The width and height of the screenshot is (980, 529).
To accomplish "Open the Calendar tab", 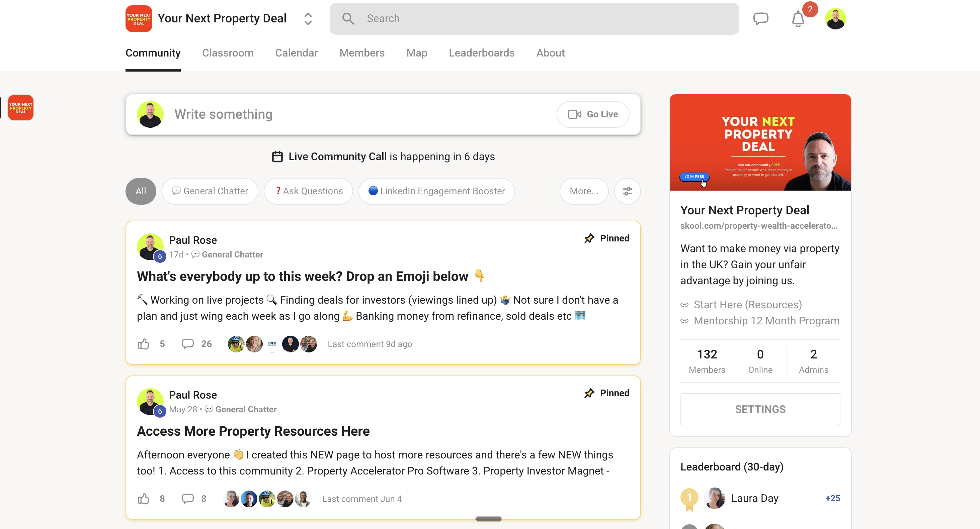I will tap(296, 53).
